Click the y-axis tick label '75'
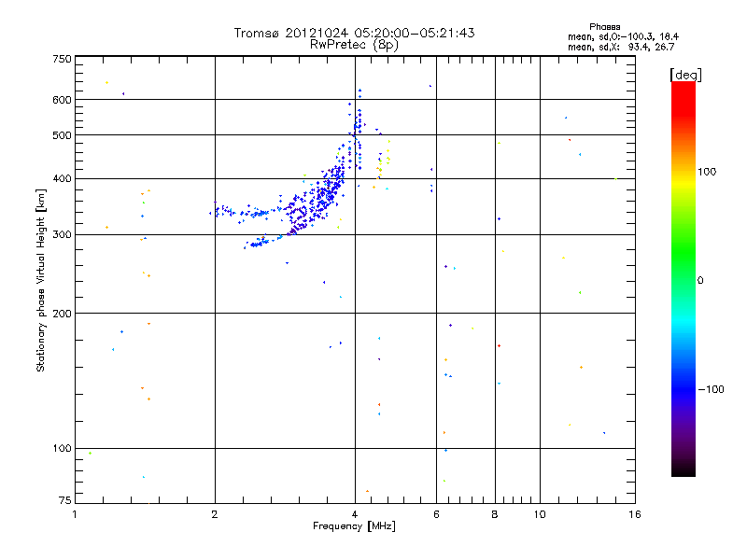The height and width of the screenshot is (560, 747). coord(65,500)
